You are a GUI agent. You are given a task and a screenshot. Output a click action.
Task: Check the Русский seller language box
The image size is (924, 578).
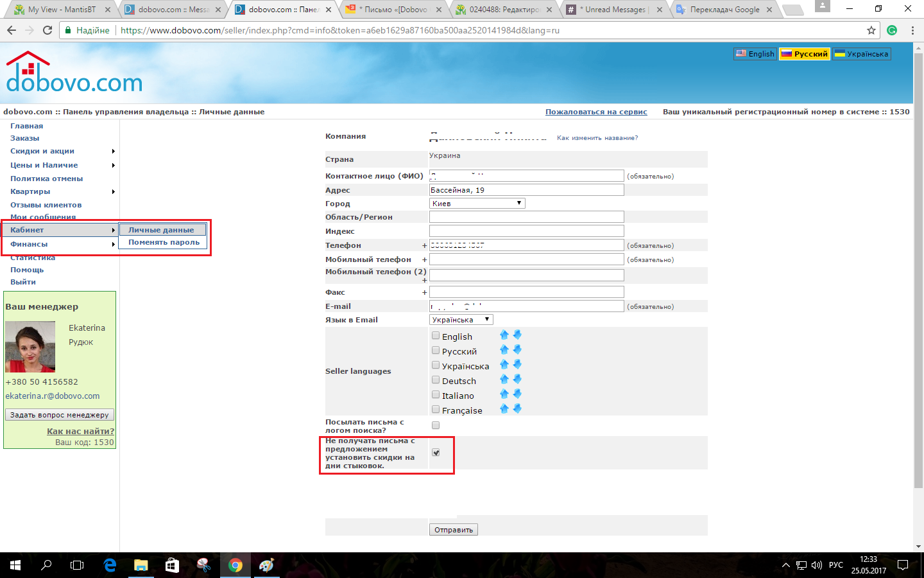point(436,350)
